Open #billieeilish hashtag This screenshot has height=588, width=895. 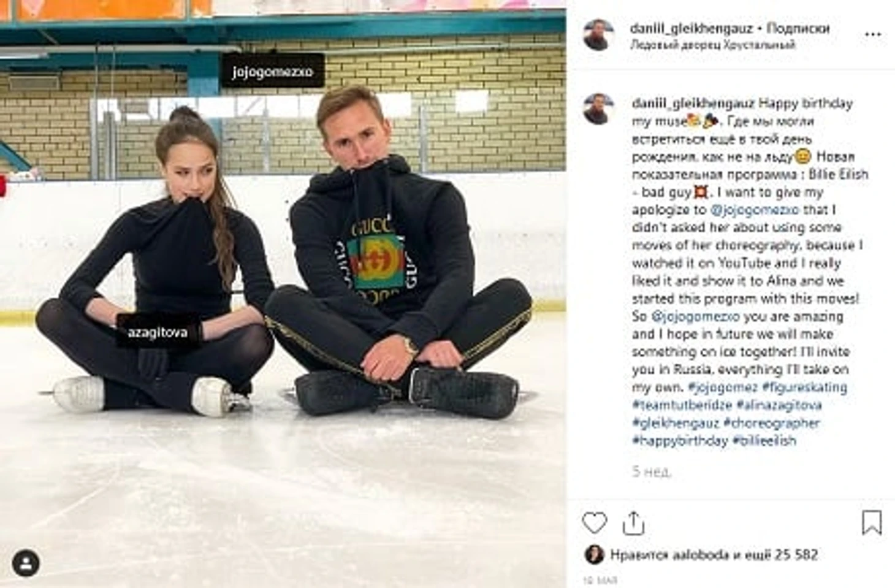point(764,440)
